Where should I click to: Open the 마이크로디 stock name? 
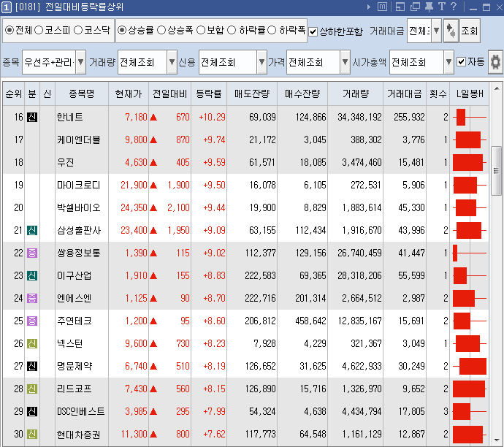78,185
